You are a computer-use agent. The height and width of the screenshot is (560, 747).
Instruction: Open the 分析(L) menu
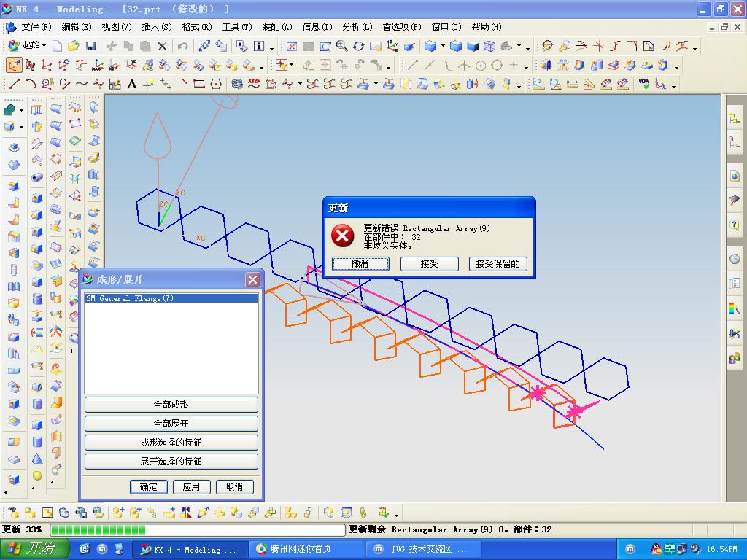[357, 27]
